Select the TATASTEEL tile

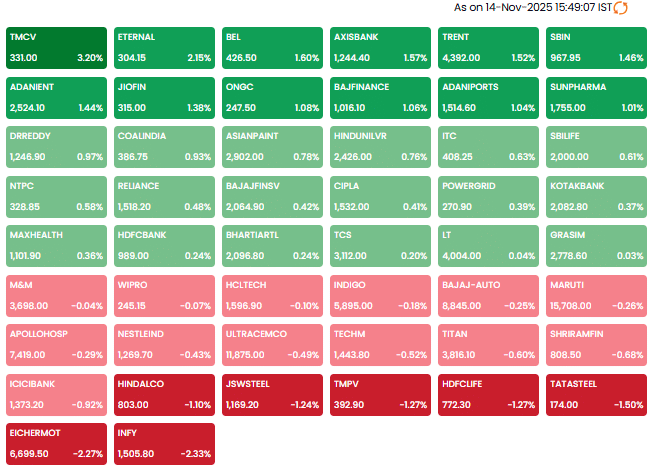(x=596, y=391)
